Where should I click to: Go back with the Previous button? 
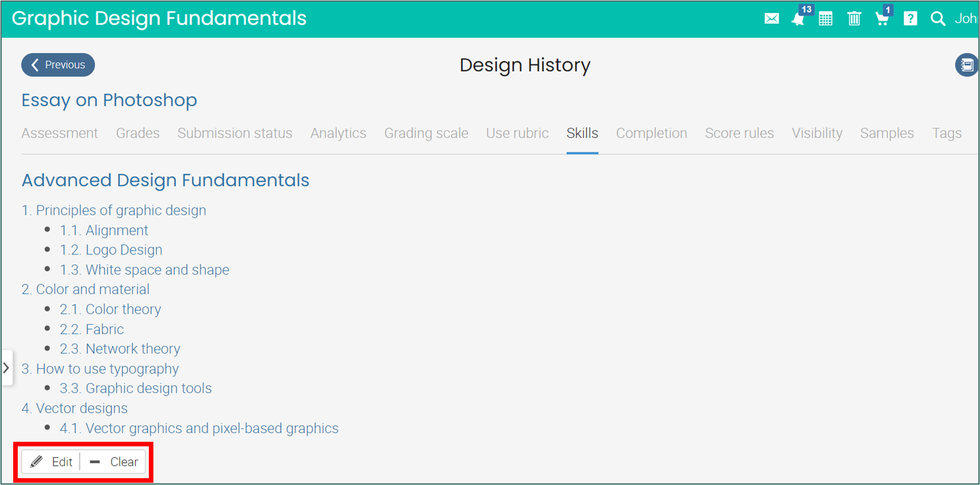pos(58,65)
